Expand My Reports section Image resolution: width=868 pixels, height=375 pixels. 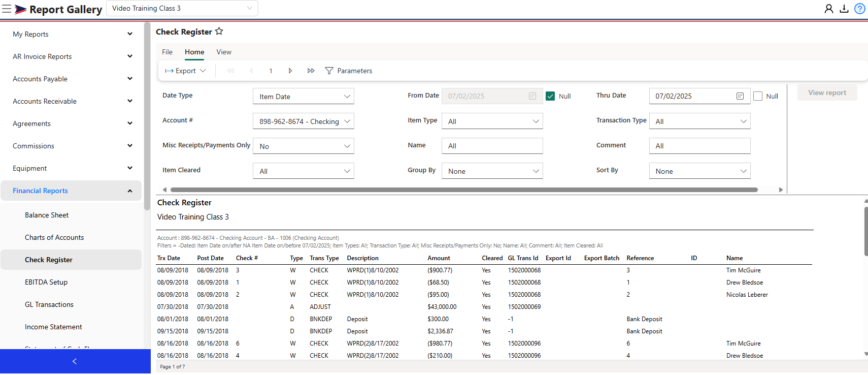tap(71, 34)
